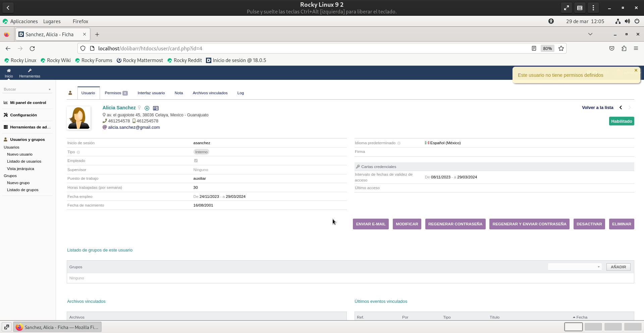
Task: Open the virtual business card icon
Action: coord(156,108)
